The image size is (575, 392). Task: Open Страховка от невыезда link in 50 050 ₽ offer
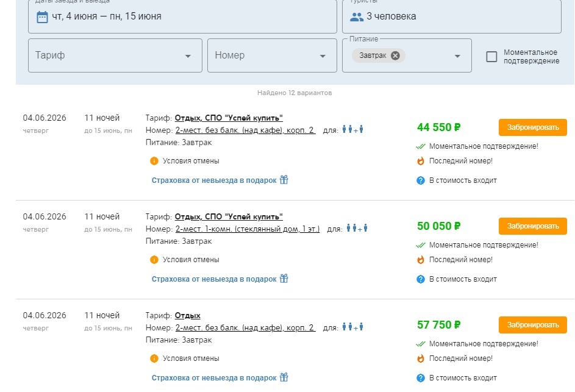(x=214, y=279)
